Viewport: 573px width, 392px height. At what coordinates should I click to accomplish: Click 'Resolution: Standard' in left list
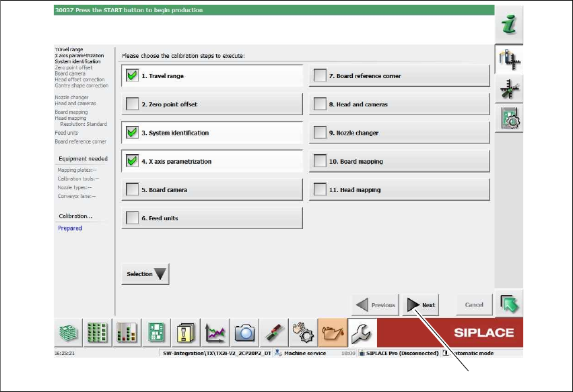pos(83,124)
